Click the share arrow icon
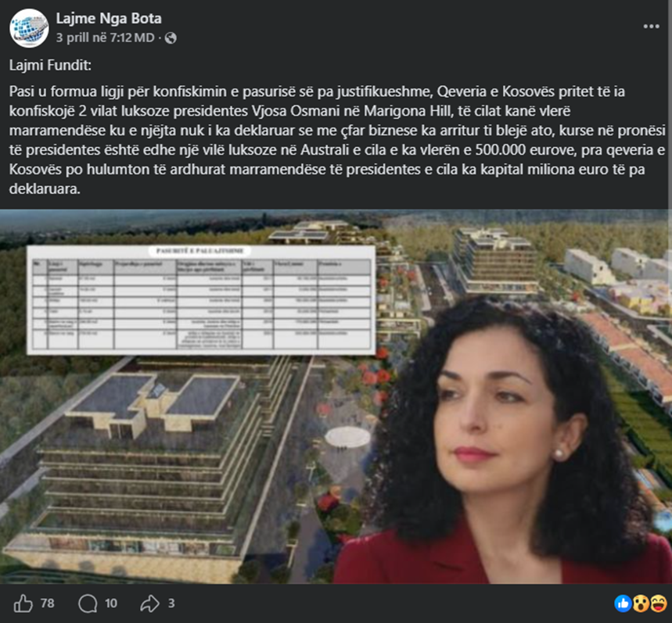Viewport: 672px width, 623px height. pyautogui.click(x=150, y=603)
